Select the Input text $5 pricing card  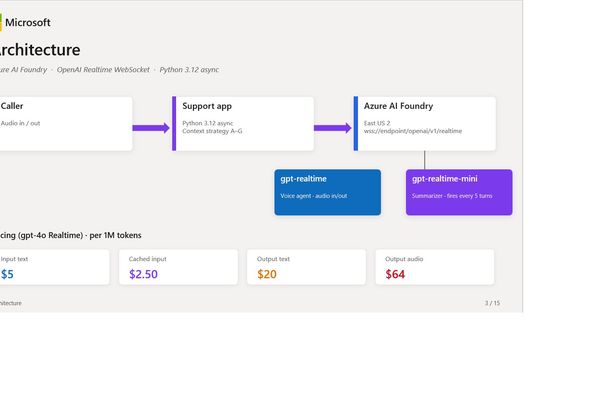pos(54,267)
